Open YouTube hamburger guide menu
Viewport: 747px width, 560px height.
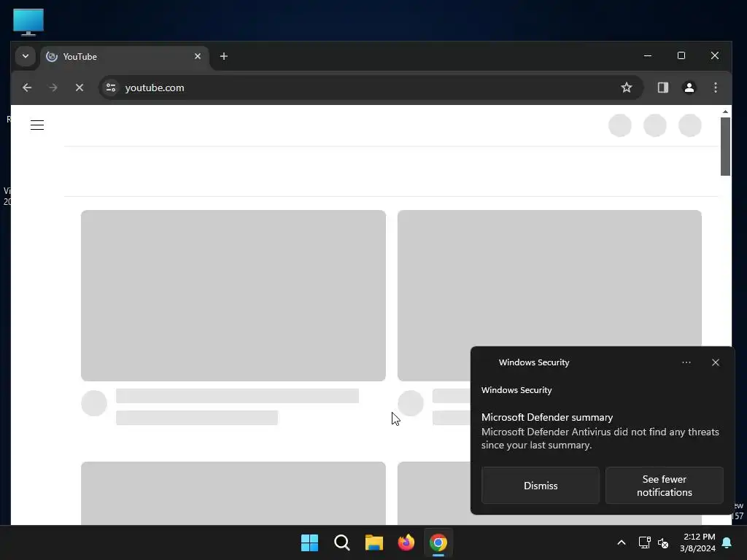point(37,125)
